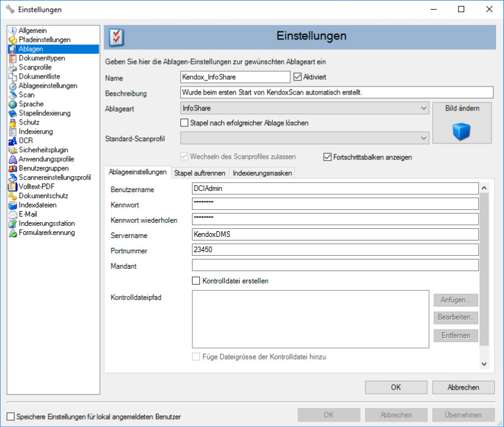The width and height of the screenshot is (504, 427).
Task: Uncheck the Aktiviert checkbox
Action: (298, 77)
